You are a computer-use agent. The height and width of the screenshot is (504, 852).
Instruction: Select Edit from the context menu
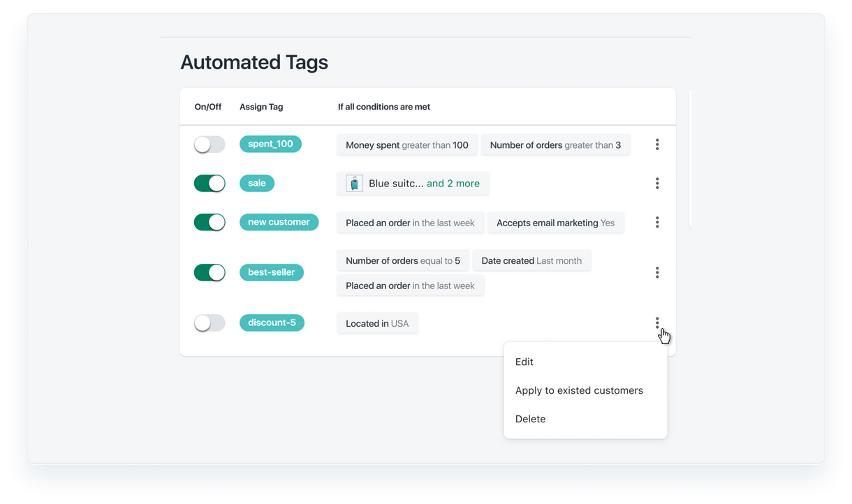(524, 362)
